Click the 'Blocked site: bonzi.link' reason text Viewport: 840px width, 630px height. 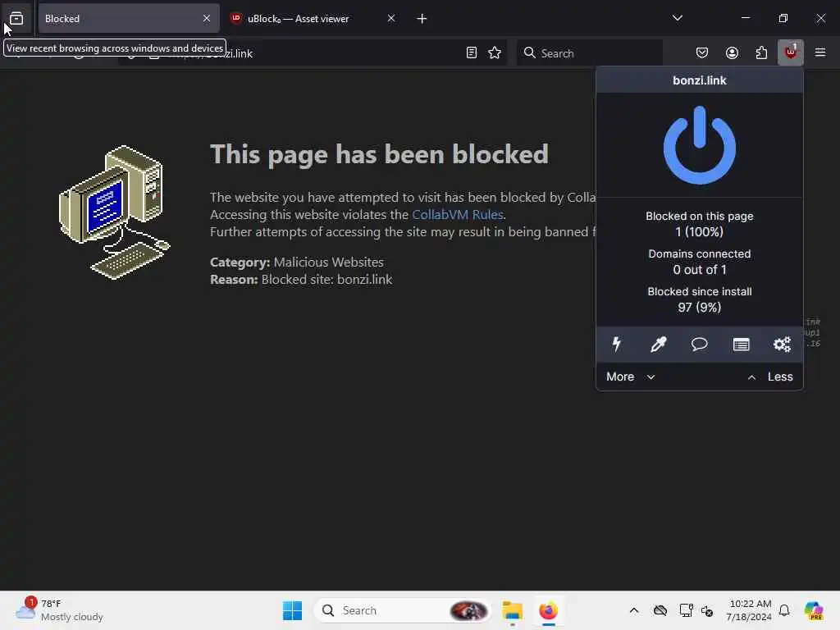[326, 279]
